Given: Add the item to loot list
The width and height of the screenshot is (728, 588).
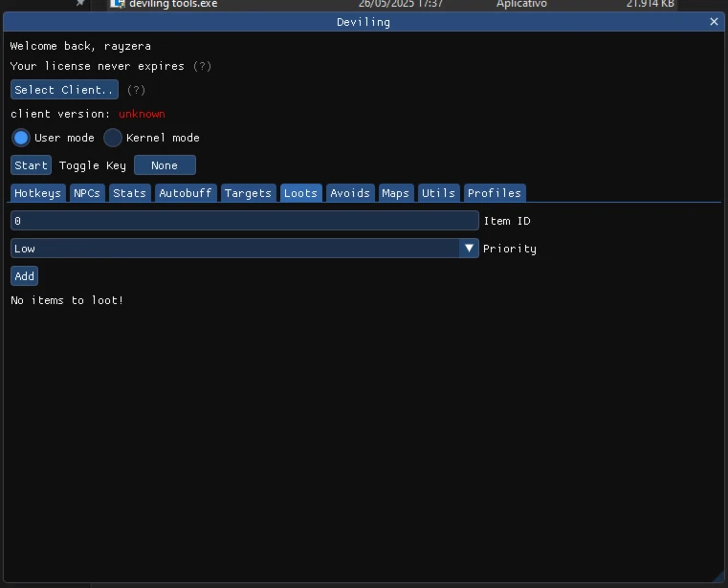Looking at the screenshot, I should [24, 276].
